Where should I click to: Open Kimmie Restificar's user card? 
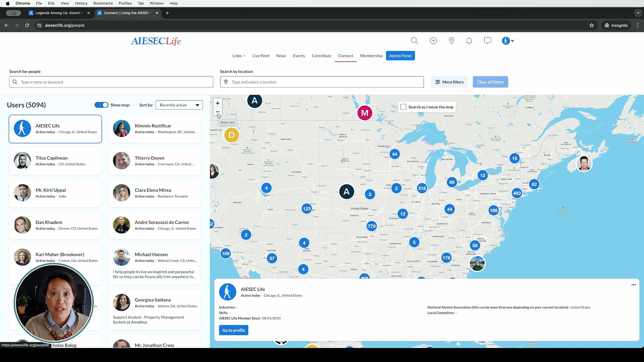(x=155, y=129)
